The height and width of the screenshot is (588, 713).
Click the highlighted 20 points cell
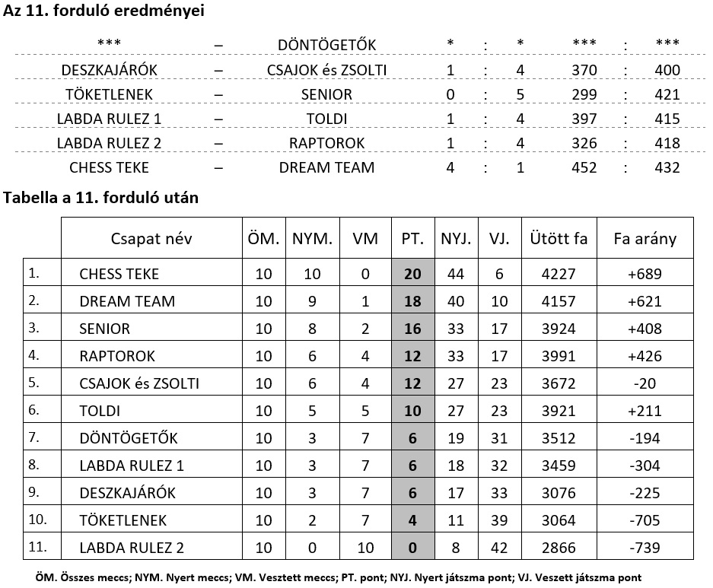point(412,274)
